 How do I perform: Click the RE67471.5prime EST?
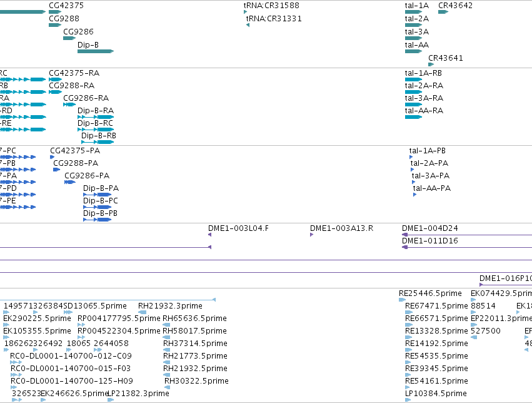pos(409,312)
